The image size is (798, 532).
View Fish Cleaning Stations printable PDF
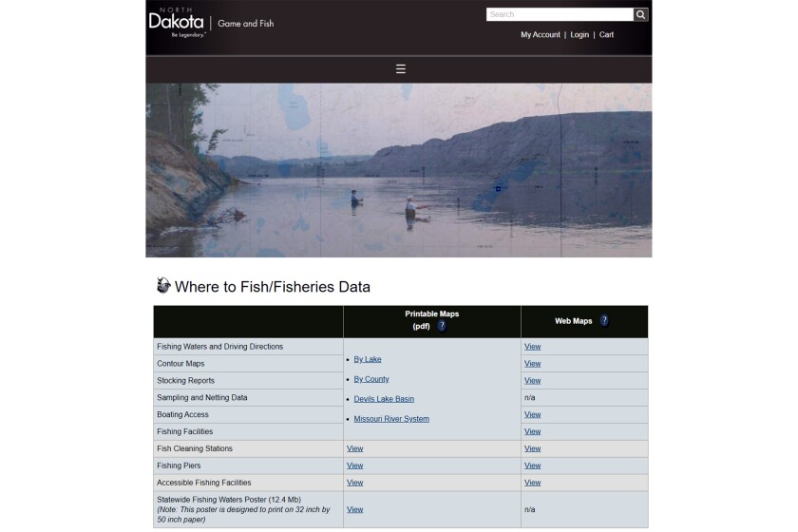[355, 448]
